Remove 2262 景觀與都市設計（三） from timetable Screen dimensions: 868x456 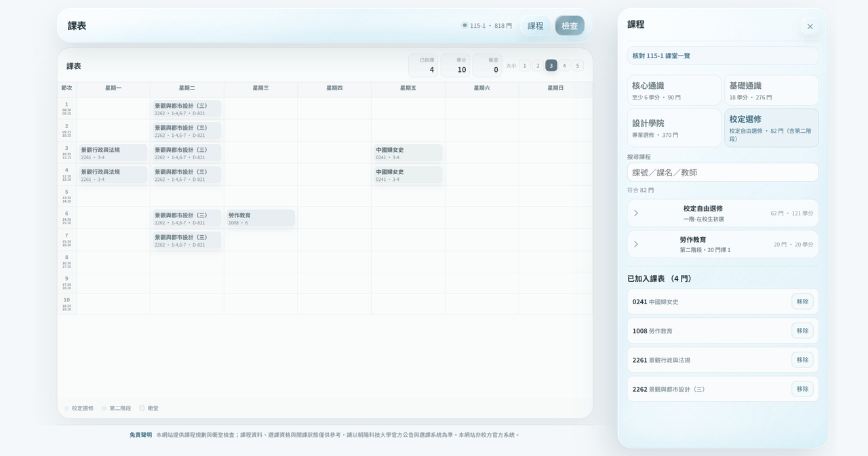coord(802,389)
